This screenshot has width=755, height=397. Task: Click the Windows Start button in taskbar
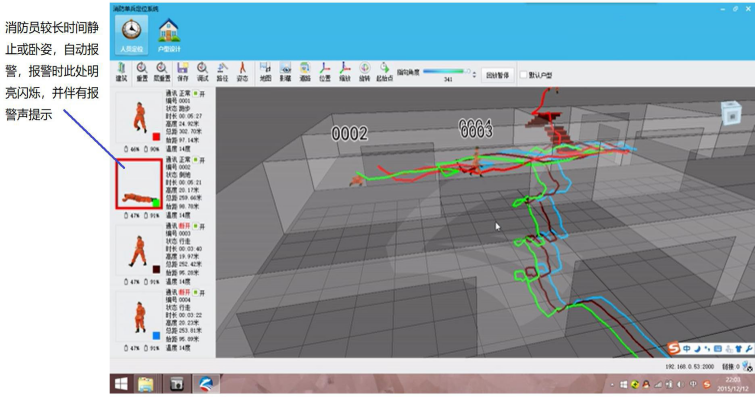(121, 384)
